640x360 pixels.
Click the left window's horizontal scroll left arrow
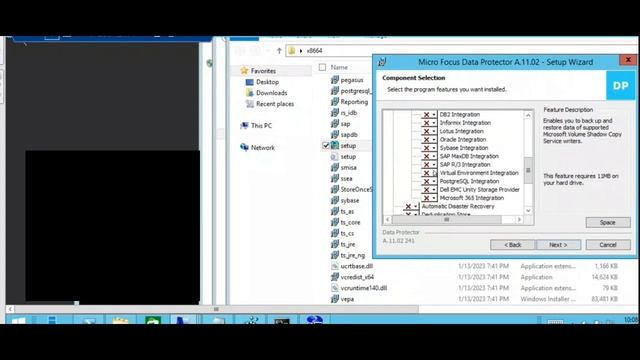10,309
